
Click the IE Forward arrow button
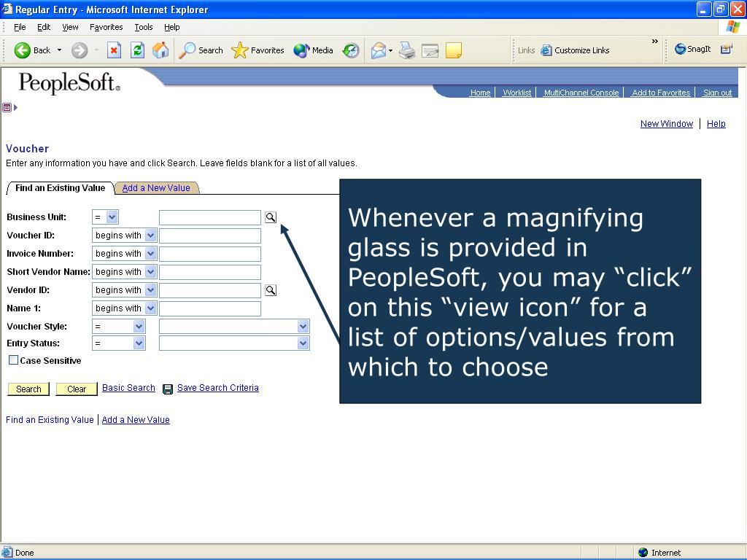[80, 50]
